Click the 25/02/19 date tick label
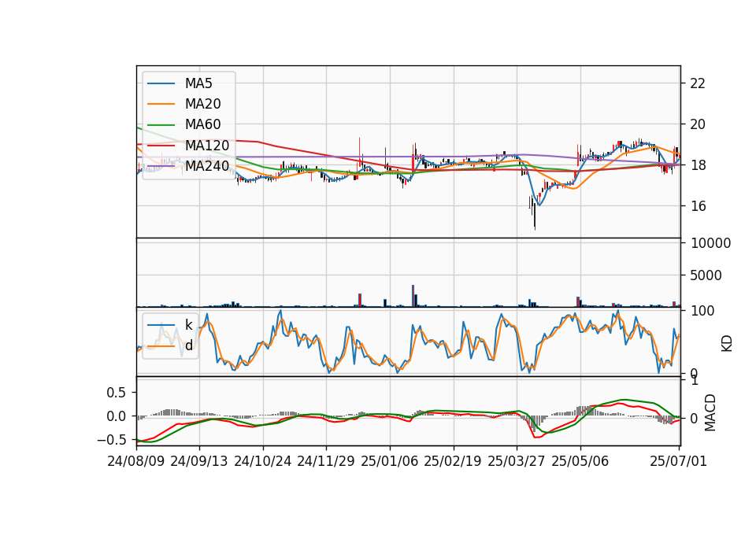The image size is (756, 543). tap(453, 461)
